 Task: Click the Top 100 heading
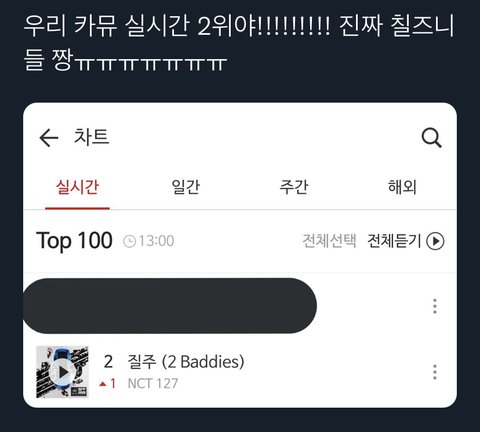pos(74,241)
